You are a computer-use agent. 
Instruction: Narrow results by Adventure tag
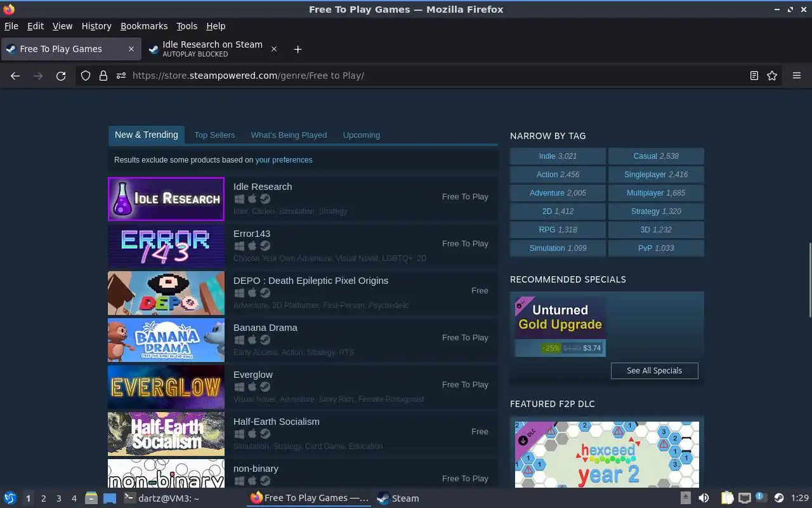click(x=558, y=193)
